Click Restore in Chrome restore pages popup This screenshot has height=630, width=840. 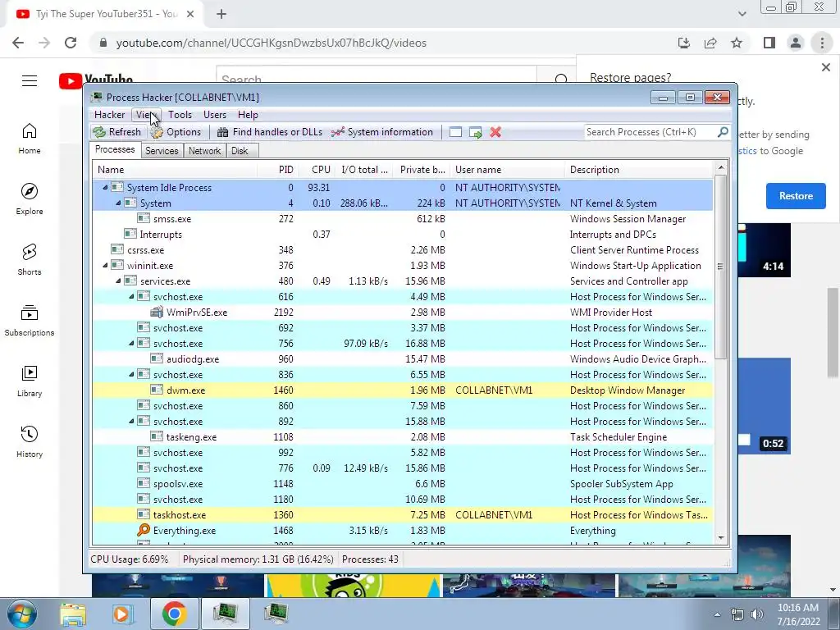(796, 196)
